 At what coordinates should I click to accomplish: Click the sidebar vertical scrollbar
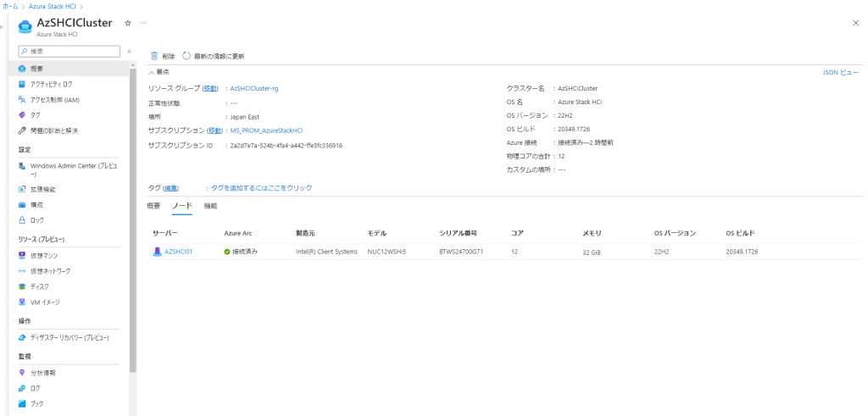(x=133, y=221)
